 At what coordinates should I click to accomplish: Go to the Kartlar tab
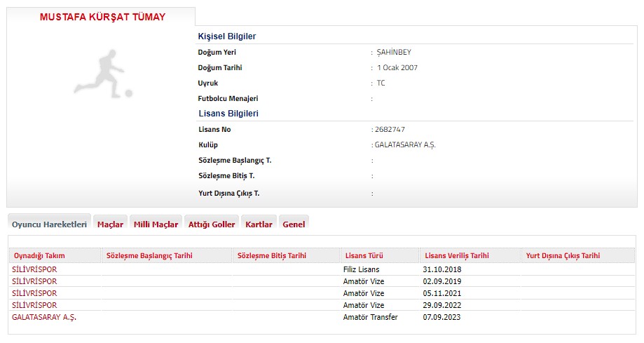point(259,224)
